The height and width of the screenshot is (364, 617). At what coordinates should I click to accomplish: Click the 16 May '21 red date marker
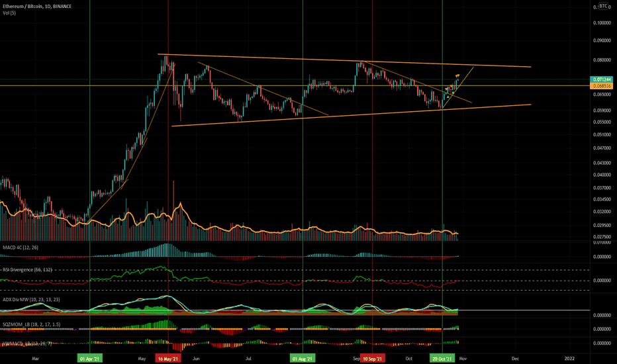click(x=168, y=359)
